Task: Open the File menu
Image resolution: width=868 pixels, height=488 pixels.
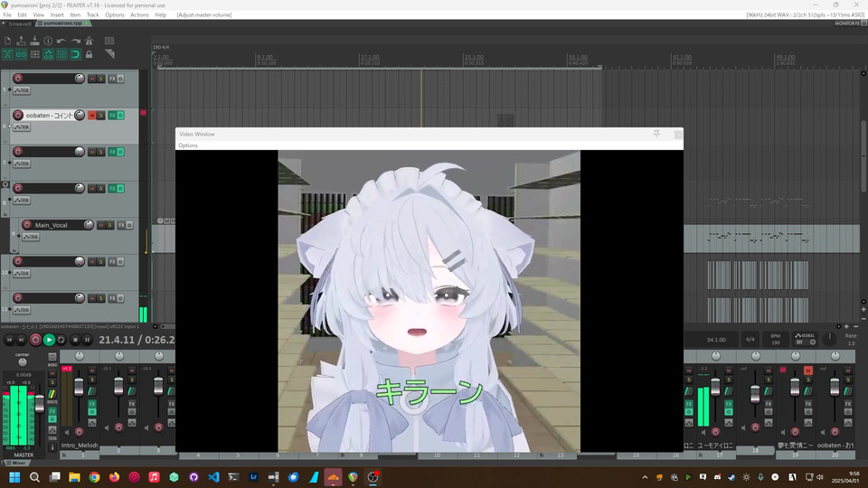Action: 7,15
